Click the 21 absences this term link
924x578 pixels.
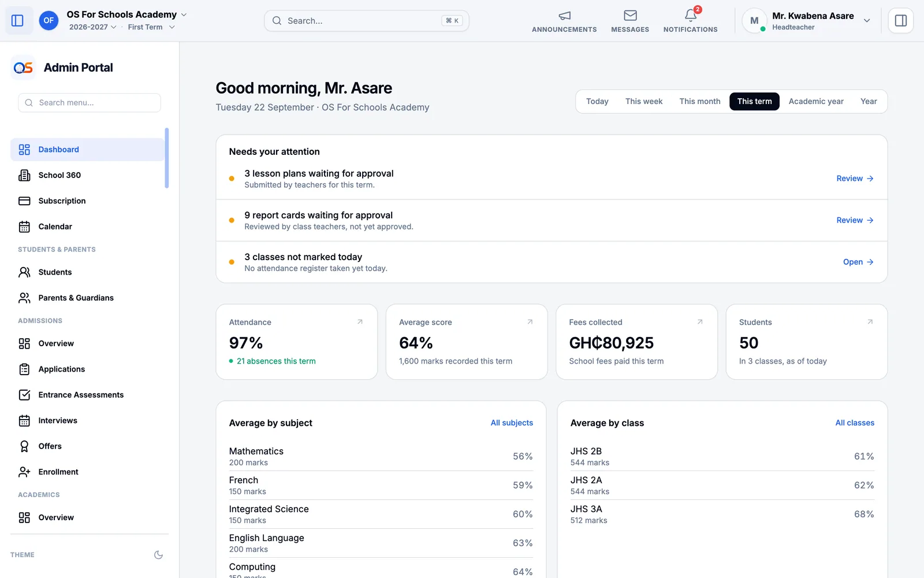276,361
